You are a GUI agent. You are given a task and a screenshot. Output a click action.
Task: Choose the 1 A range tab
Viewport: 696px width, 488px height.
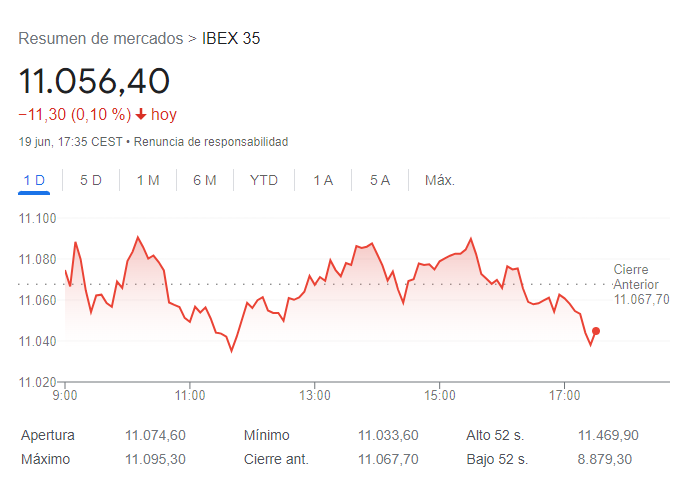coord(323,180)
